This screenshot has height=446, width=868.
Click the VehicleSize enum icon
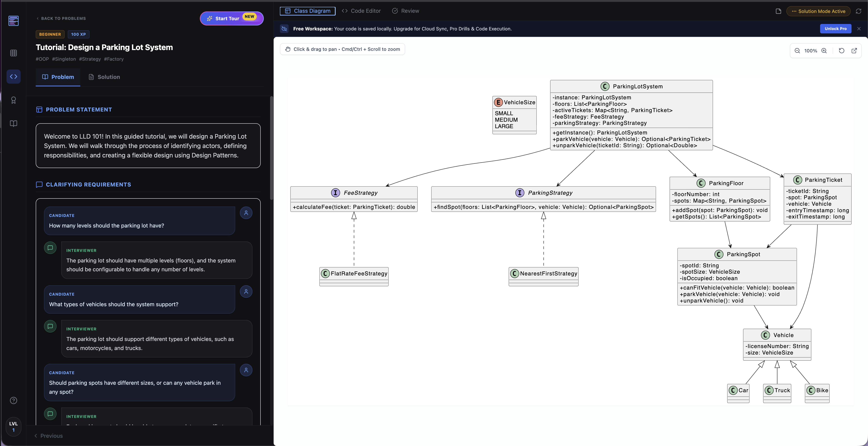pyautogui.click(x=498, y=102)
